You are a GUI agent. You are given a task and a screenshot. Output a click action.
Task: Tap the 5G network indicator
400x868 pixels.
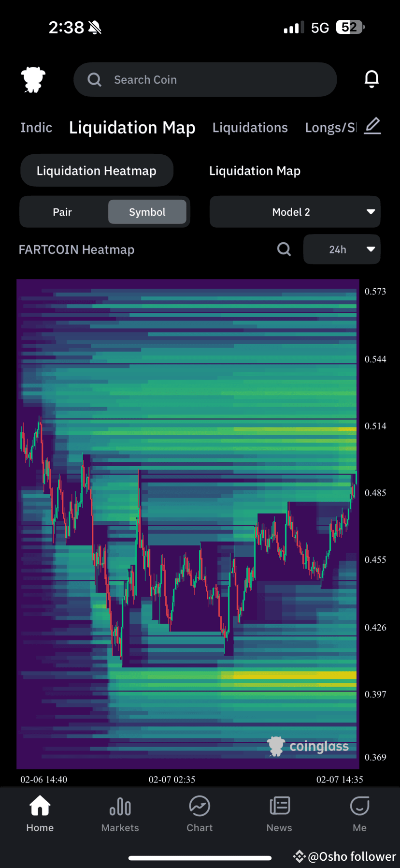(x=320, y=28)
